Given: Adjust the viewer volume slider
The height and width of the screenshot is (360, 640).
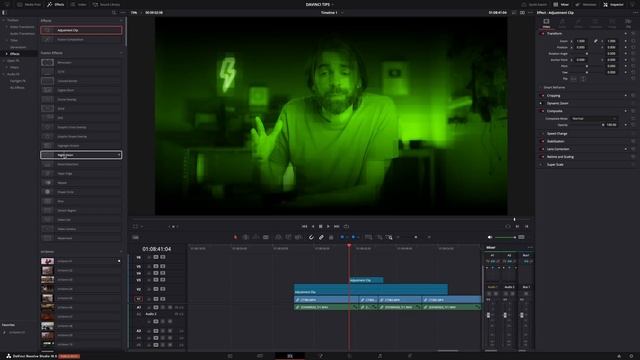Looking at the screenshot, I should coord(505,237).
